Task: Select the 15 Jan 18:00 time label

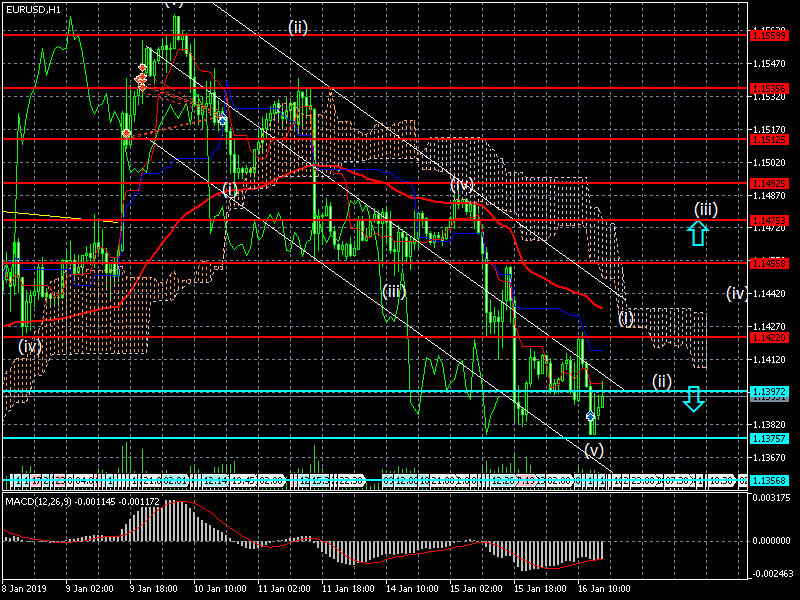Action: tap(540, 588)
